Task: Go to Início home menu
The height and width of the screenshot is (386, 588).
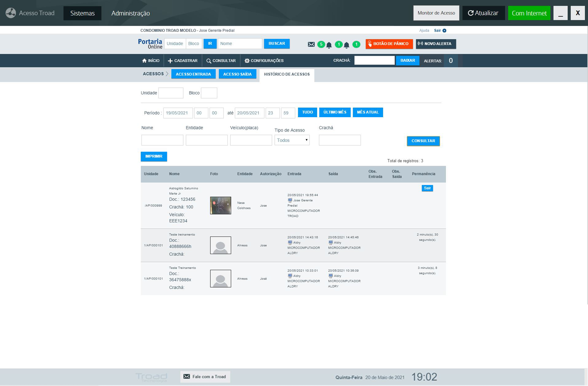Action: 151,61
